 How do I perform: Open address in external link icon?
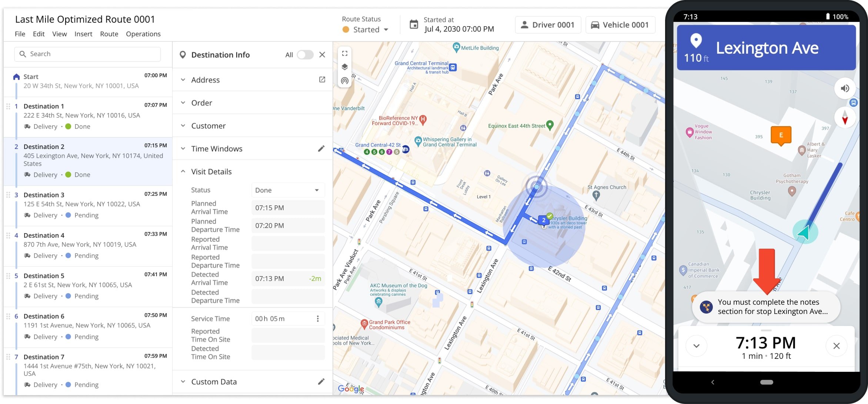pos(322,80)
